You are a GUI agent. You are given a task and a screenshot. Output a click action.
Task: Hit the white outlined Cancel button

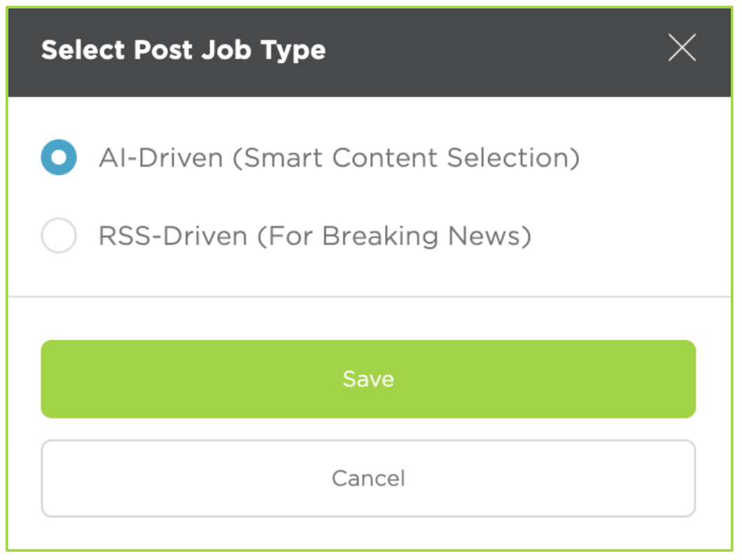pos(368,478)
